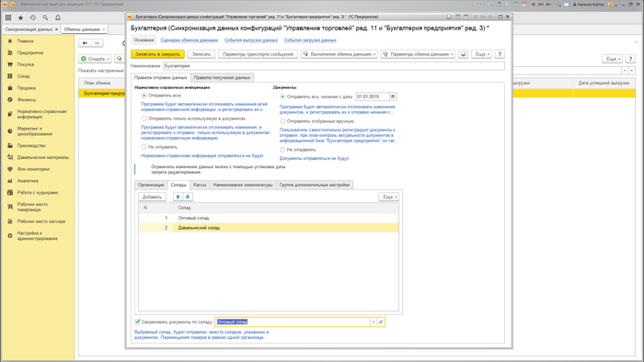Click forward arrow in Обмены данными window

point(97,43)
